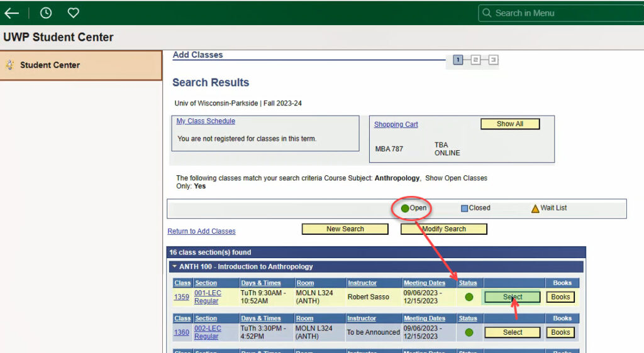
Task: Click step 2 in the progress indicator
Action: 475,60
